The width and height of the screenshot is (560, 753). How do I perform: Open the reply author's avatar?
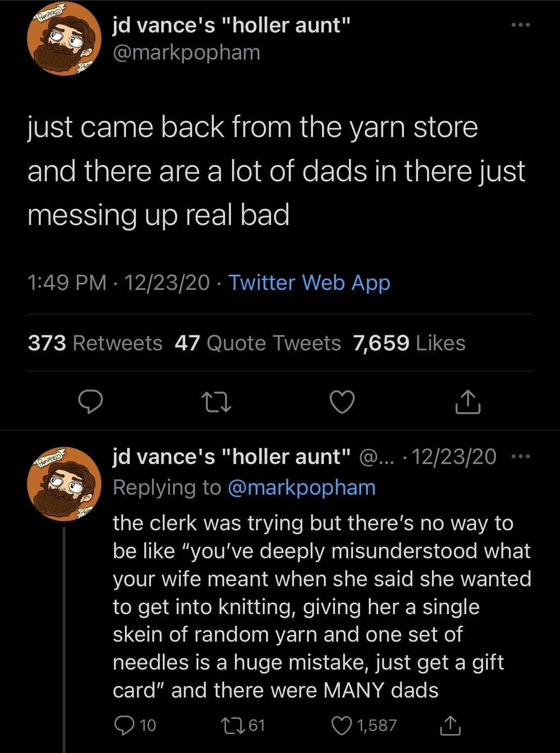[64, 483]
